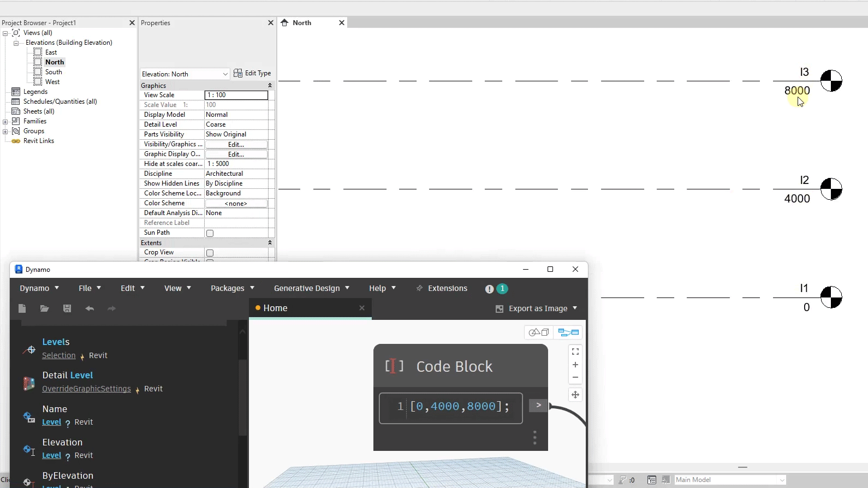Select East elevation in Project Browser
Viewport: 868px width, 488px height.
click(51, 52)
